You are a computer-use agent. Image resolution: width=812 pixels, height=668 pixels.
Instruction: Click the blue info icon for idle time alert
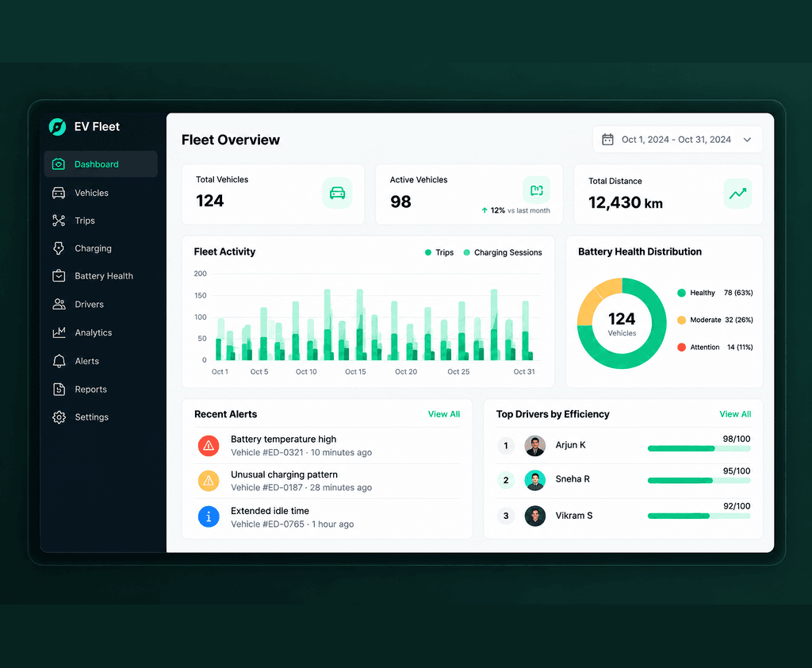[209, 516]
